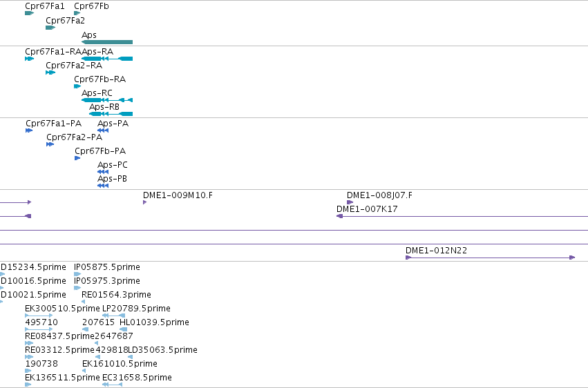Click the 2647687 EST label
Image resolution: width=588 pixels, height=388 pixels.
coord(114,336)
